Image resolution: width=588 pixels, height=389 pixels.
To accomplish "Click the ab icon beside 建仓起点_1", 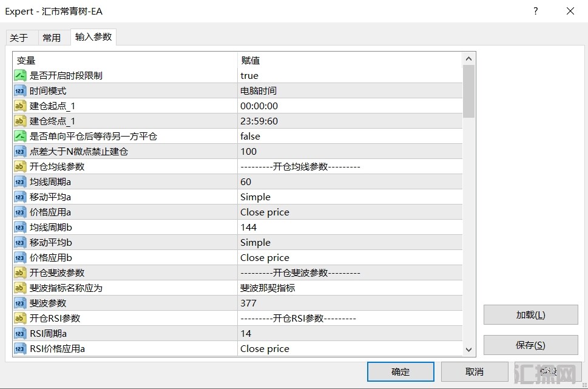I will (20, 106).
